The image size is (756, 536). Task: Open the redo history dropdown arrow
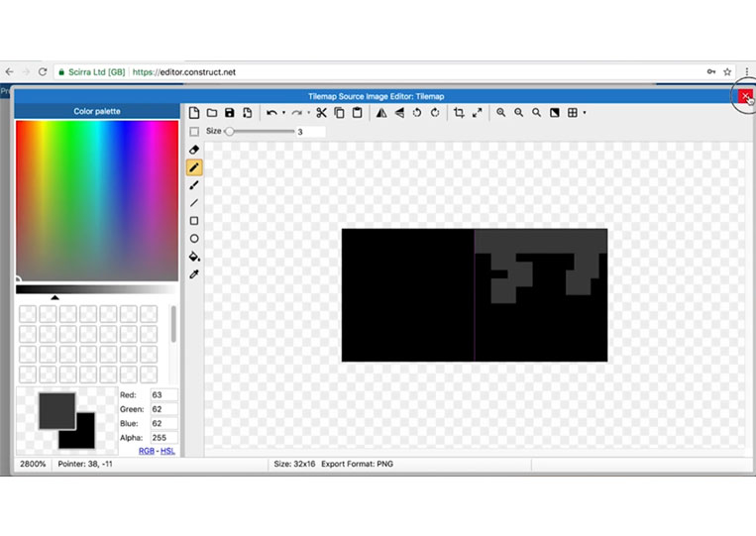click(308, 113)
